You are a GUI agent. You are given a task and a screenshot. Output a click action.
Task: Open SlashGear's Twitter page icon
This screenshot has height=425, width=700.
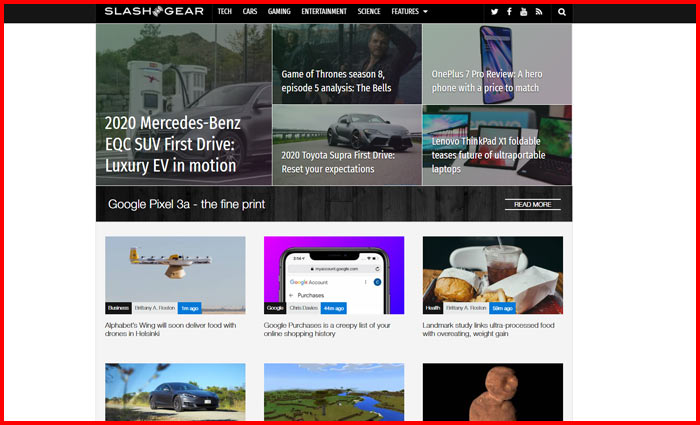coord(494,12)
